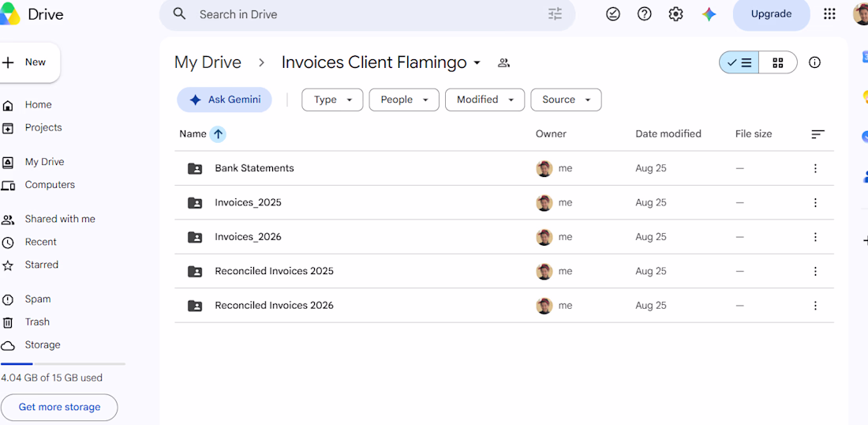868x425 pixels.
Task: Click the File size column header
Action: pyautogui.click(x=754, y=134)
